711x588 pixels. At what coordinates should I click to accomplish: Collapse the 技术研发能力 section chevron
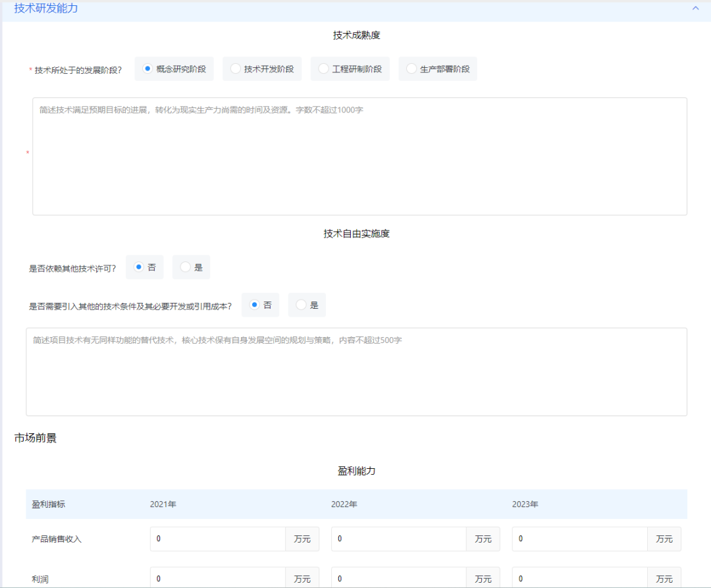point(695,8)
